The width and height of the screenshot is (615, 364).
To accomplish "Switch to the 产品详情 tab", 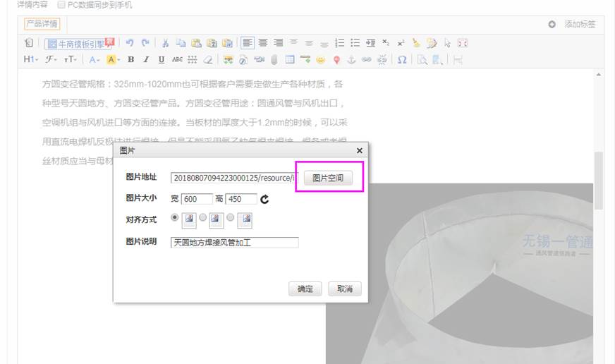I will 42,24.
